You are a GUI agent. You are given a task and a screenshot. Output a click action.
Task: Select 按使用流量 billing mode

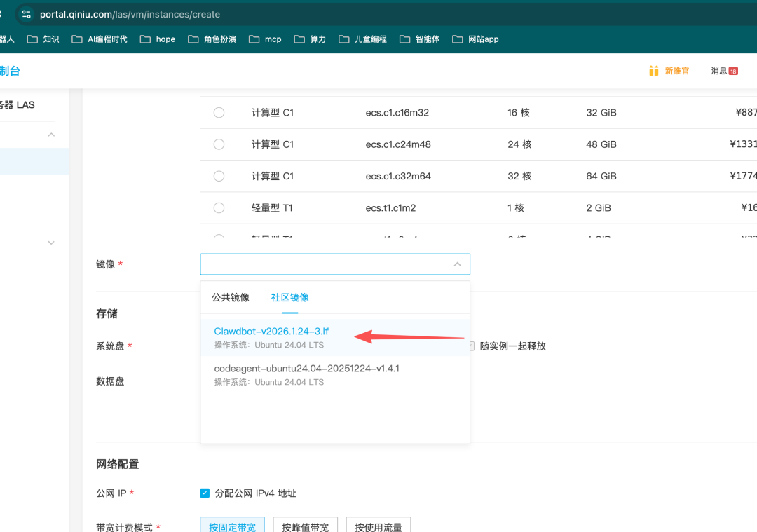378,526
